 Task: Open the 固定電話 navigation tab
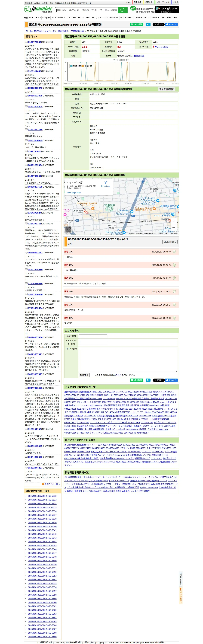tap(137, 2)
